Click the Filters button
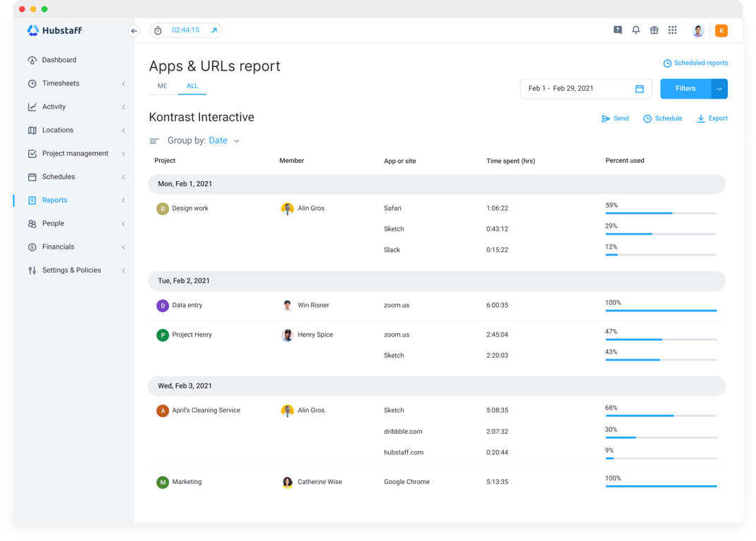 (685, 89)
